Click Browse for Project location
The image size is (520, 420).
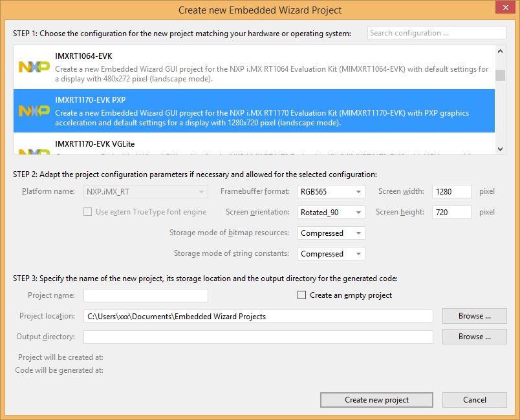click(x=474, y=316)
